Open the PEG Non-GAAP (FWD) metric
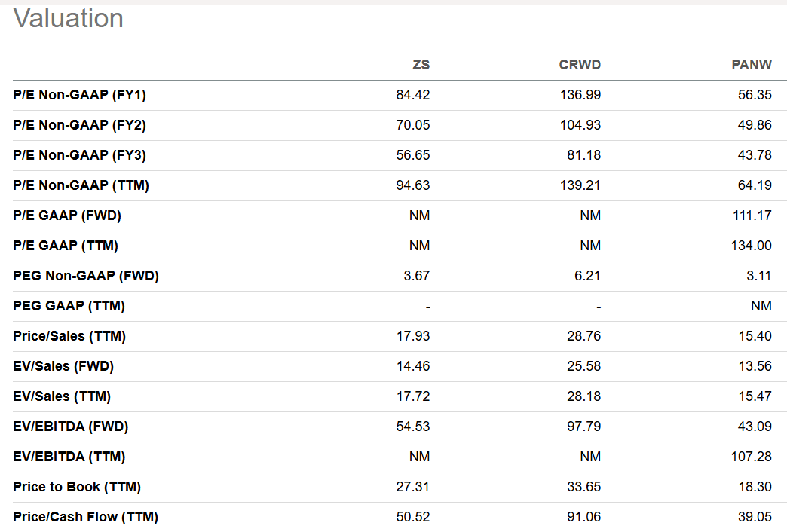Image resolution: width=787 pixels, height=532 pixels. pyautogui.click(x=86, y=276)
